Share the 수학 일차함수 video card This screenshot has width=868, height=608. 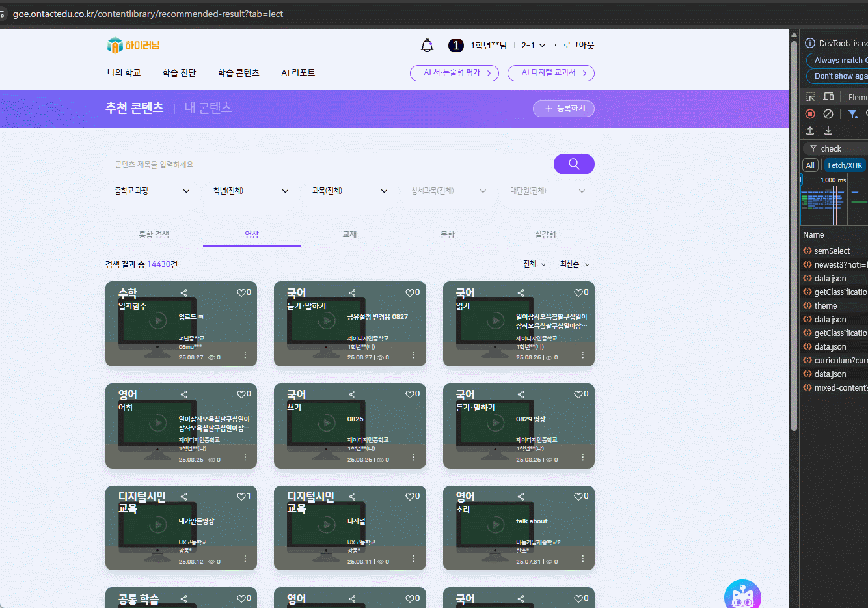(x=183, y=293)
